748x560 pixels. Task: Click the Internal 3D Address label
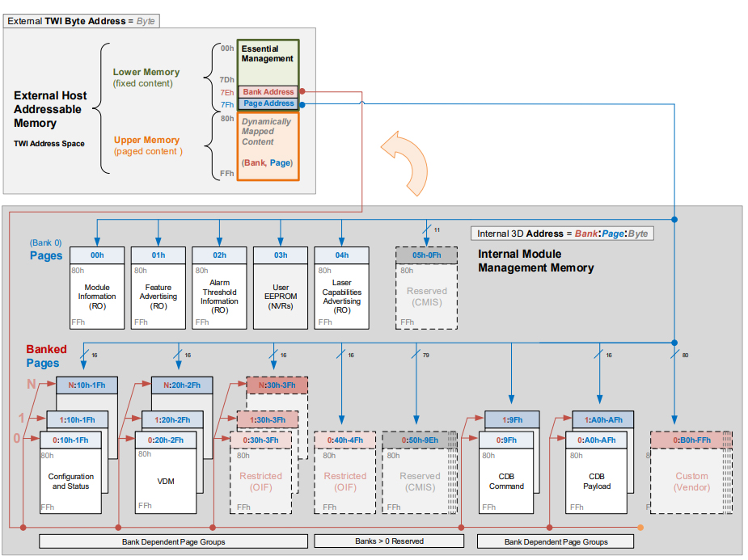point(562,234)
